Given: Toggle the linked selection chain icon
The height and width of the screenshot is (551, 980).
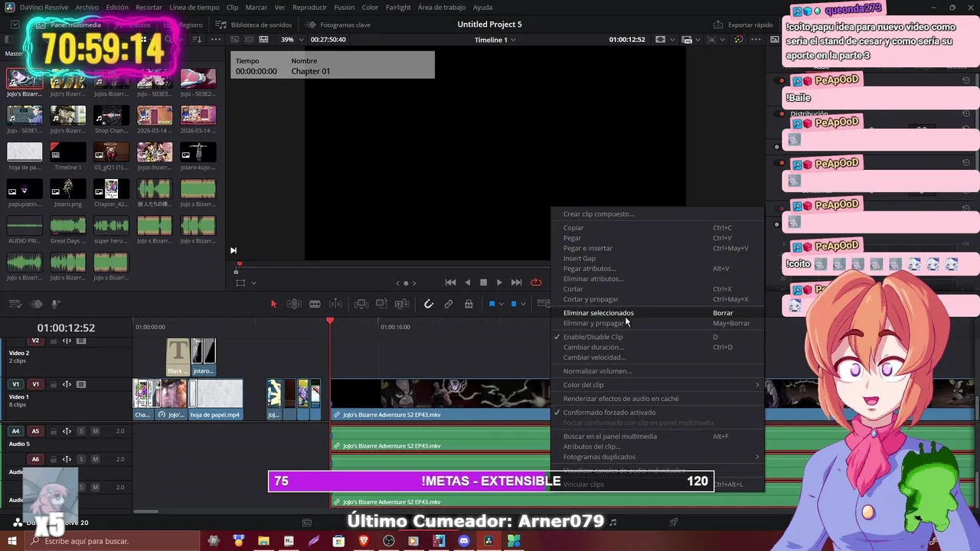Looking at the screenshot, I should (x=449, y=304).
